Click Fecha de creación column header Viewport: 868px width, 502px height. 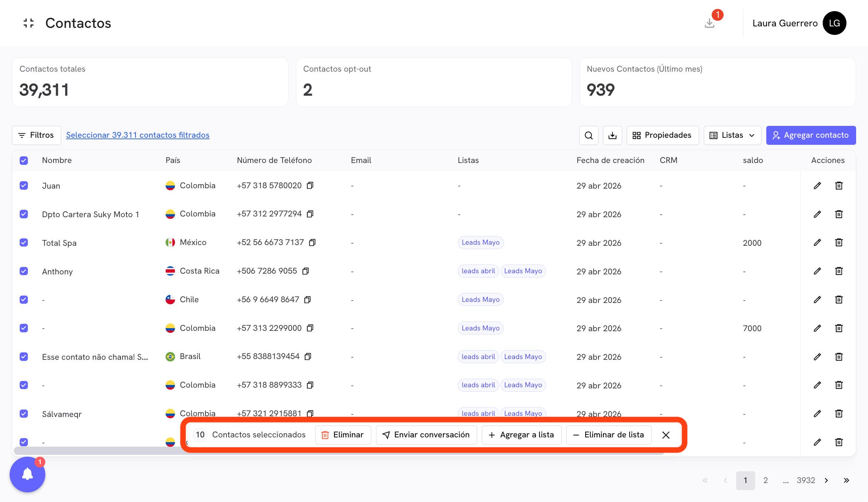click(610, 160)
